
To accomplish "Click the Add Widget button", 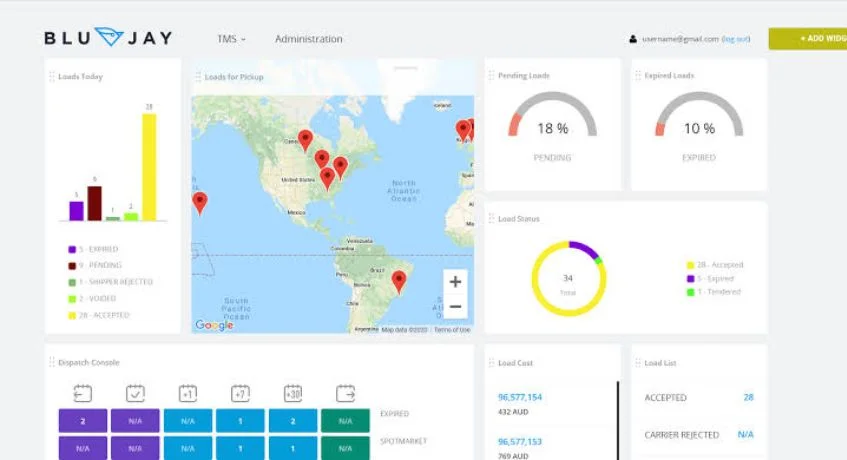I will [808, 38].
